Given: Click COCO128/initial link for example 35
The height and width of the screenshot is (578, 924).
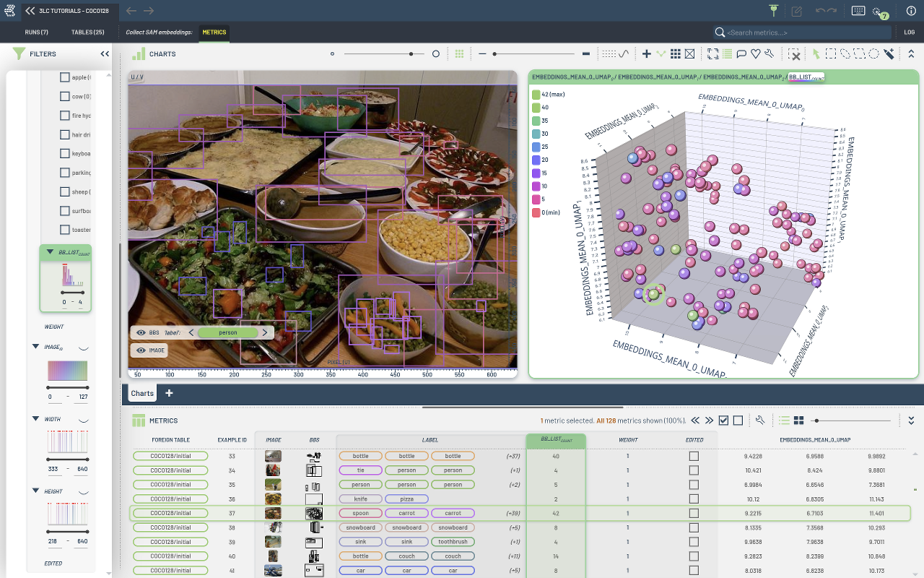Looking at the screenshot, I should coord(170,485).
